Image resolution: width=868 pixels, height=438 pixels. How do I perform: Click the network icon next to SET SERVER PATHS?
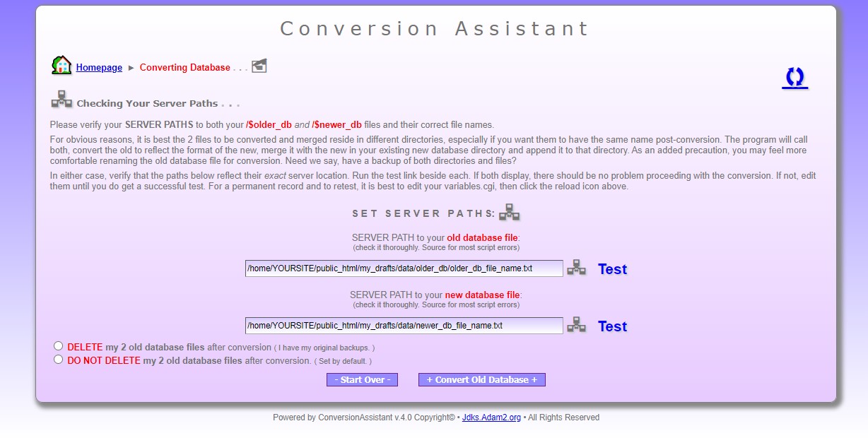[x=508, y=211]
